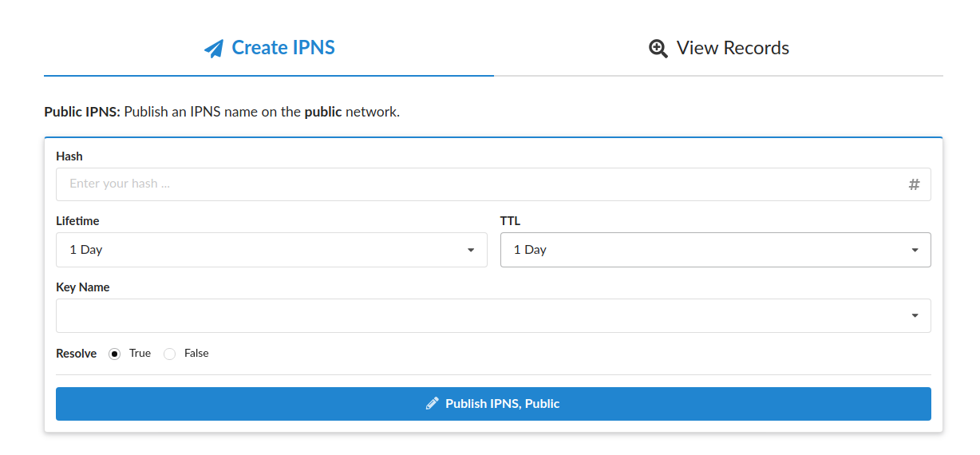Click the magnifier-plus icon beside View Records
This screenshot has width=980, height=455.
pos(658,49)
